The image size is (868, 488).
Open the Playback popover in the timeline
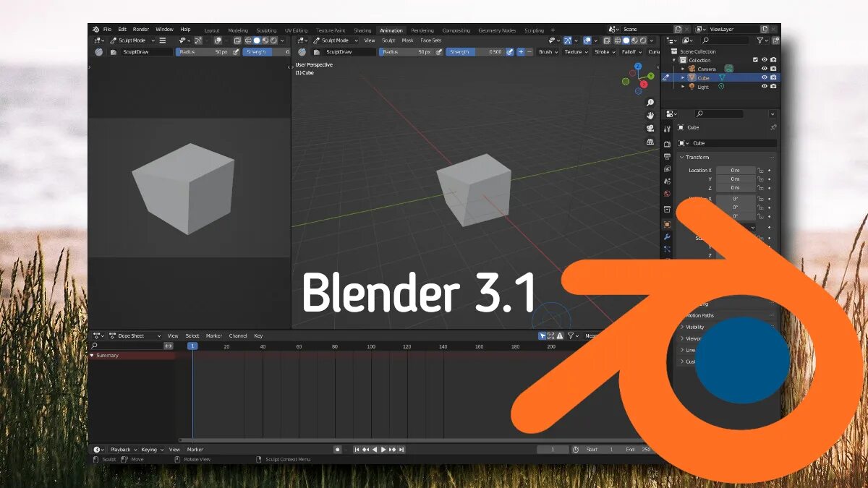(123, 450)
